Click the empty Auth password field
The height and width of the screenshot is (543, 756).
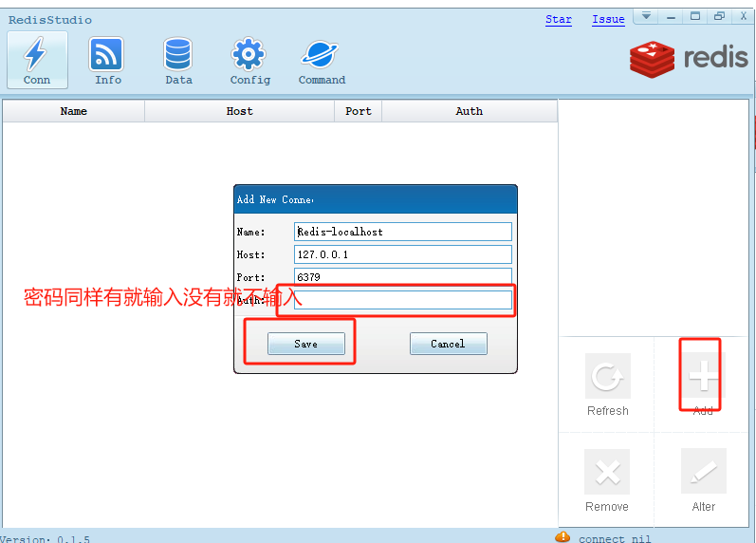403,300
